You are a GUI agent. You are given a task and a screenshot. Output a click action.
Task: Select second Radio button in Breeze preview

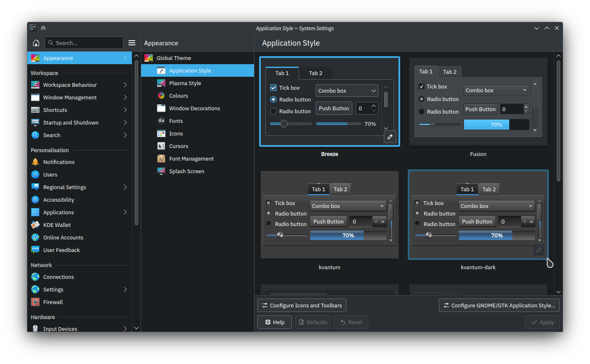273,111
